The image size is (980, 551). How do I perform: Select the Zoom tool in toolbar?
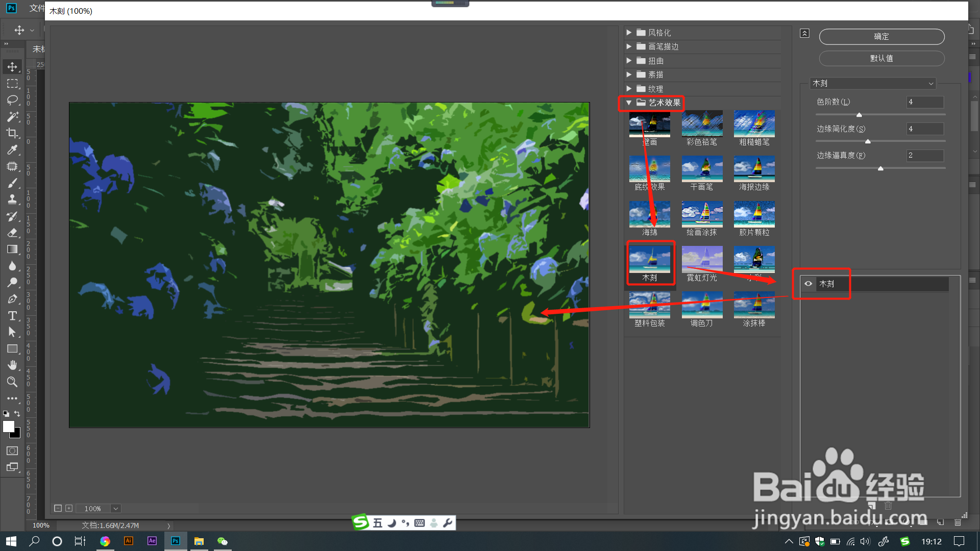tap(12, 382)
